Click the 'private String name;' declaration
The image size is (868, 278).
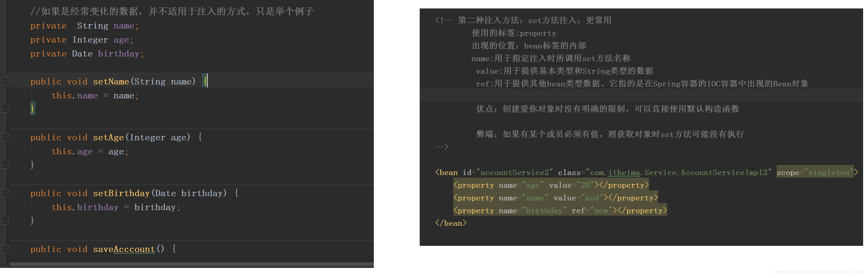(x=85, y=26)
